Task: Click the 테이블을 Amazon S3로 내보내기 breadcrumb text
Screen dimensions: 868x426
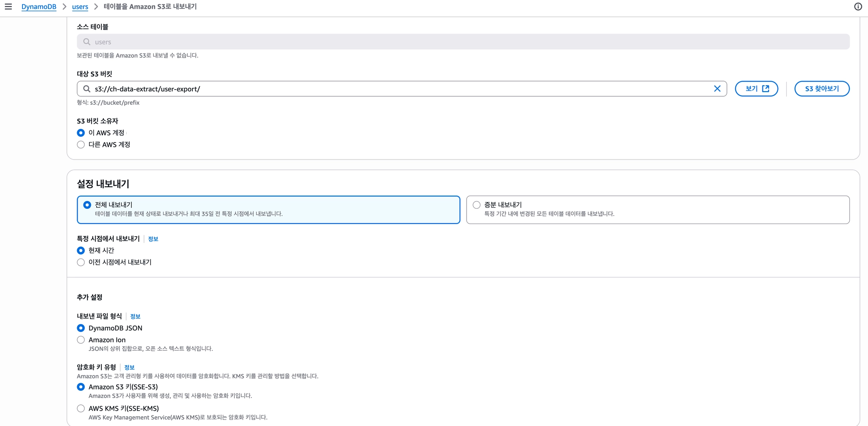Action: (x=150, y=7)
